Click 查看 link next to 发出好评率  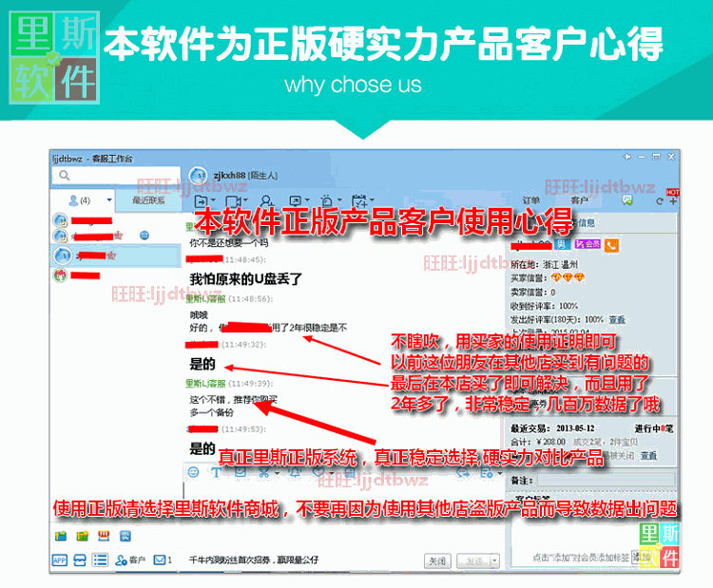[x=617, y=320]
